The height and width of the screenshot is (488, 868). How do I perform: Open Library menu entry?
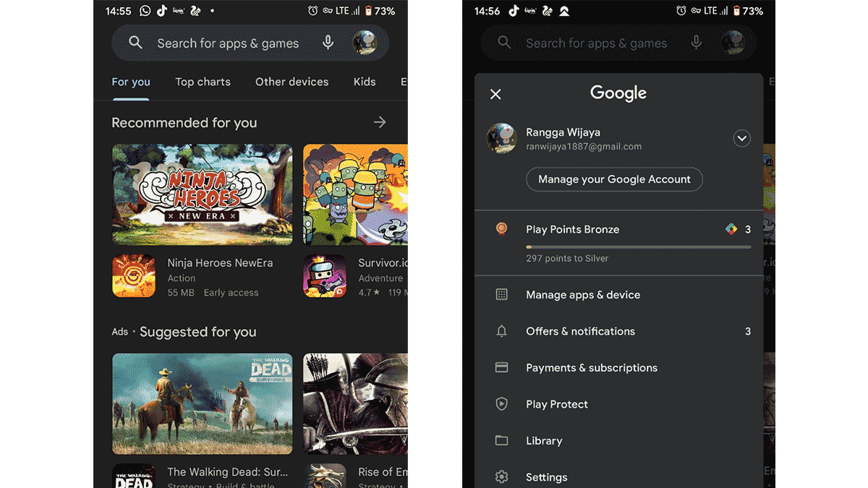618,440
